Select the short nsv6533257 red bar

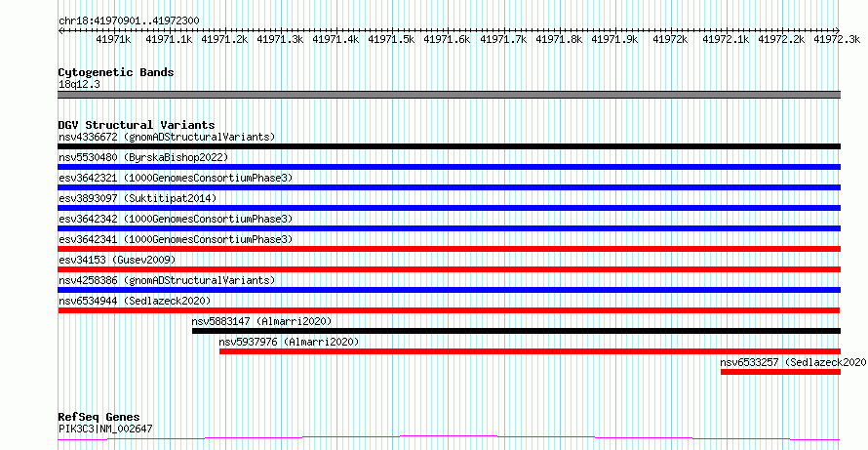(780, 372)
